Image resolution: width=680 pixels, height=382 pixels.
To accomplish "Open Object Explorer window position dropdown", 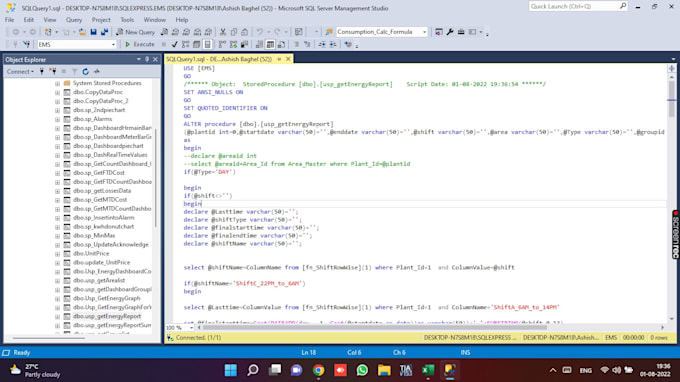I will click(x=139, y=59).
